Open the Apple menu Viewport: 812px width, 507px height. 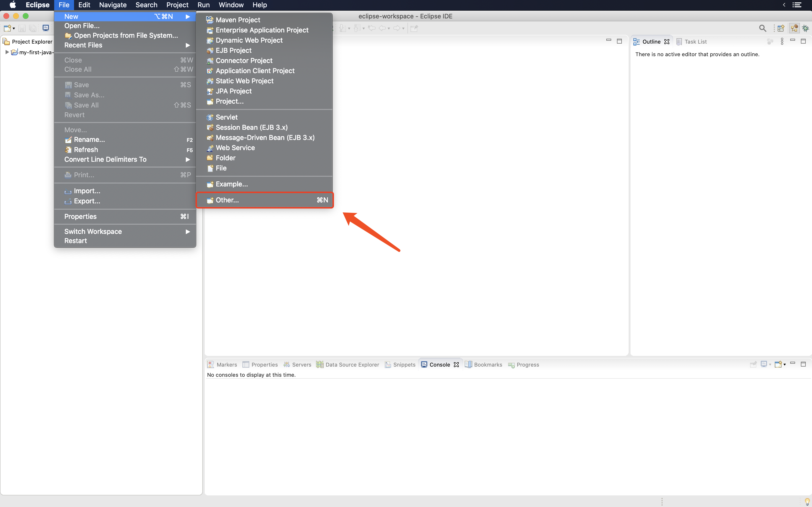pyautogui.click(x=12, y=5)
